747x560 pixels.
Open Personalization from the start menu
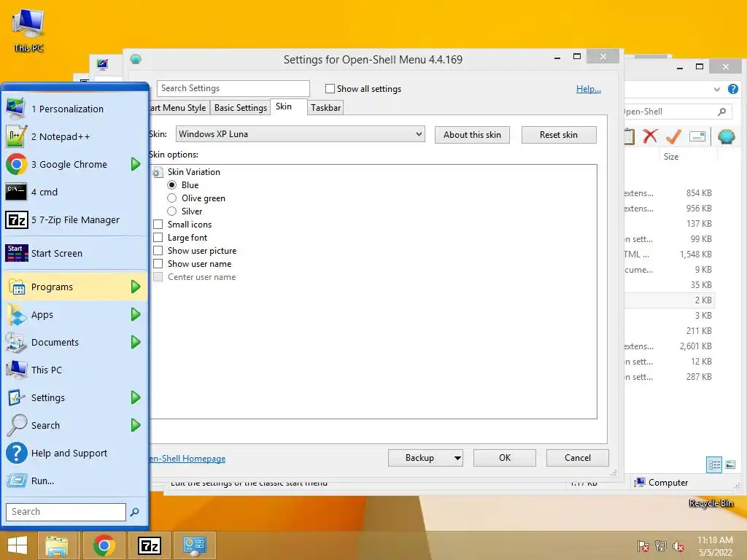75,109
